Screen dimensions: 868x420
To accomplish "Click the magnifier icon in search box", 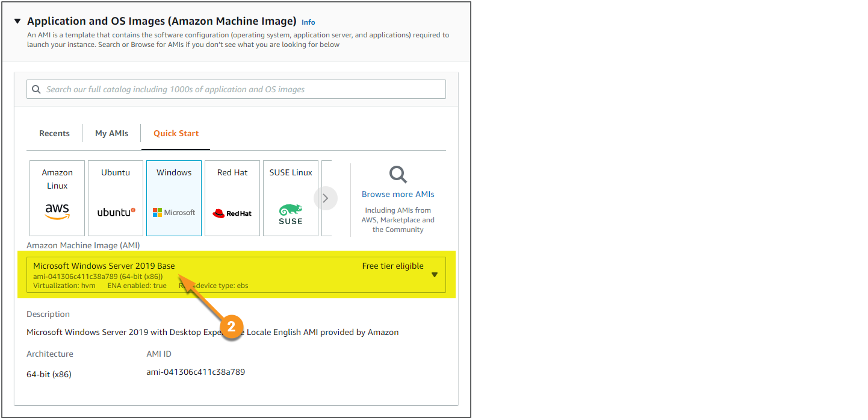I will click(36, 89).
